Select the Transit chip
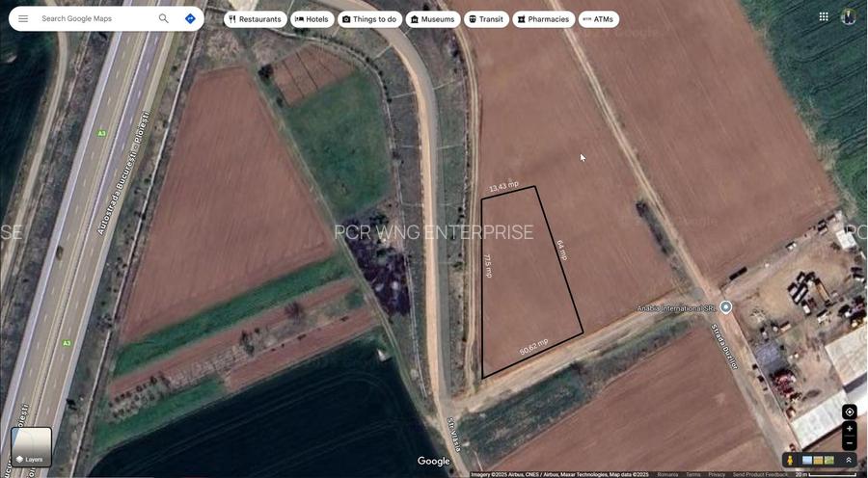 pos(486,19)
